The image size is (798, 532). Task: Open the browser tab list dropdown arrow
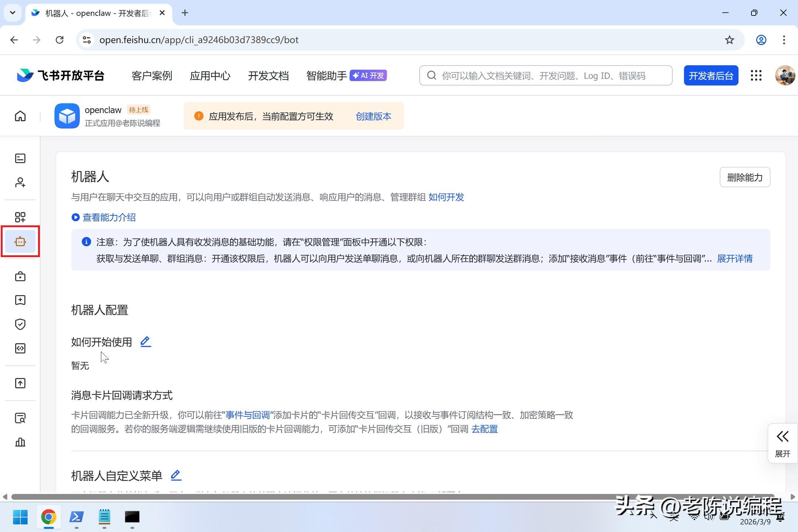[x=13, y=13]
